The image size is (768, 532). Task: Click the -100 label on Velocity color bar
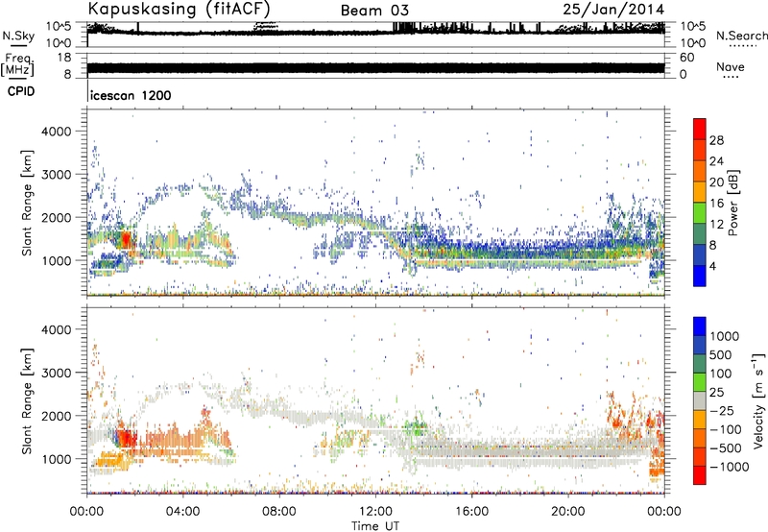726,429
